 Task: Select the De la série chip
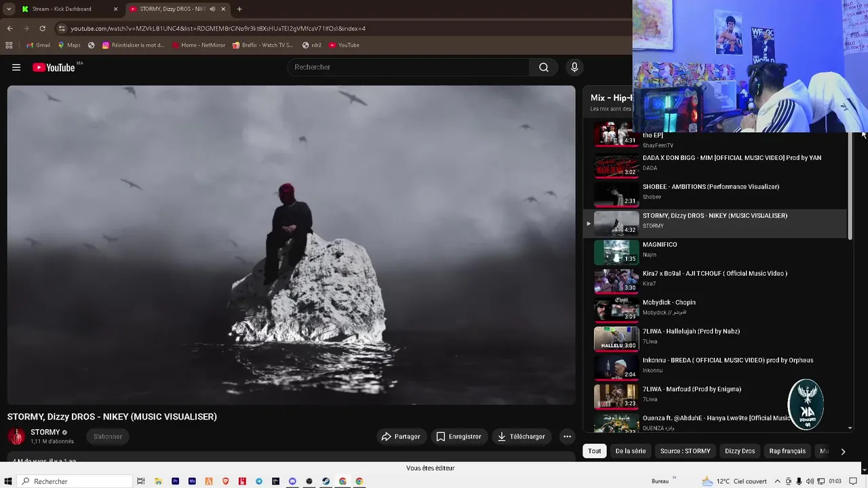tap(631, 451)
